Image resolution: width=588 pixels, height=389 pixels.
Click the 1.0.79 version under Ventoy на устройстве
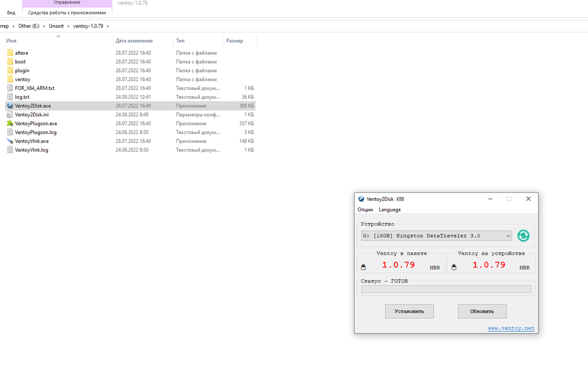click(489, 265)
